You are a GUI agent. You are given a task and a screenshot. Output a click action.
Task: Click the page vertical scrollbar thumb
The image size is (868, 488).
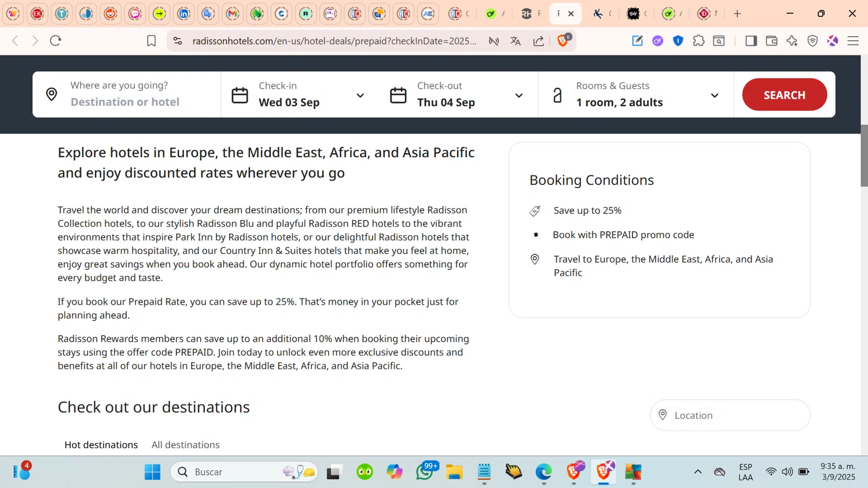click(864, 156)
